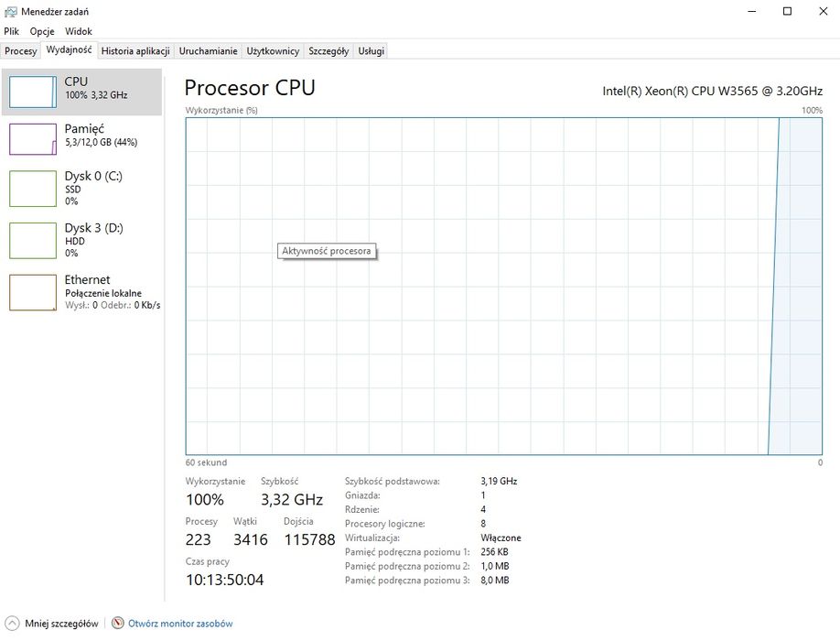The image size is (840, 641).
Task: Click the level 1 cache 256 KB value
Action: [494, 551]
